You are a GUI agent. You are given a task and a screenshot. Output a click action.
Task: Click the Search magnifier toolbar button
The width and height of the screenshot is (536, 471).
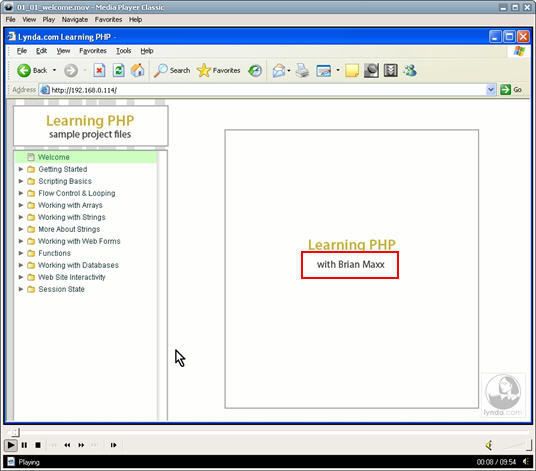(171, 71)
